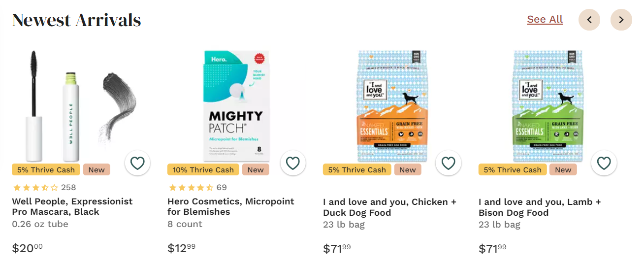
Task: Favorite the Well People mascara with heart icon
Action: pyautogui.click(x=137, y=163)
